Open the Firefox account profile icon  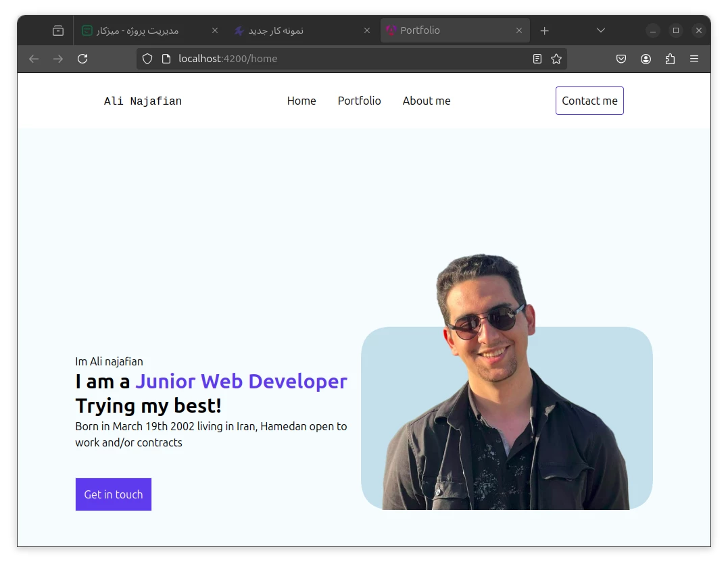(646, 59)
